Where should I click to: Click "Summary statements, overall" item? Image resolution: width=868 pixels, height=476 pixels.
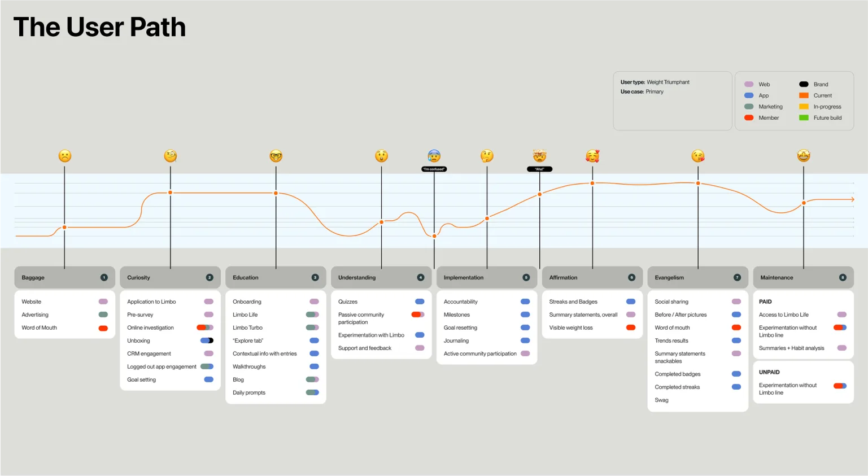(583, 315)
